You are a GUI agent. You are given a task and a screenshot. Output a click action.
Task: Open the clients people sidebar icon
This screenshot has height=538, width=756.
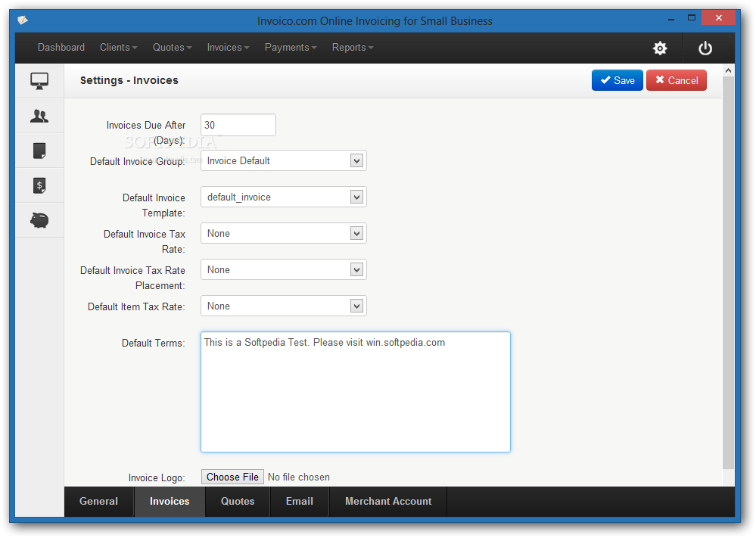pyautogui.click(x=39, y=116)
